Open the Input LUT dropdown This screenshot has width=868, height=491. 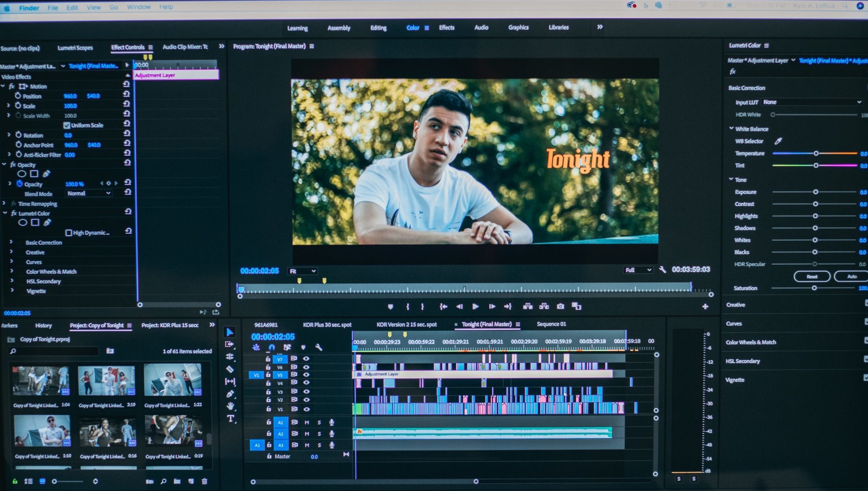[811, 102]
